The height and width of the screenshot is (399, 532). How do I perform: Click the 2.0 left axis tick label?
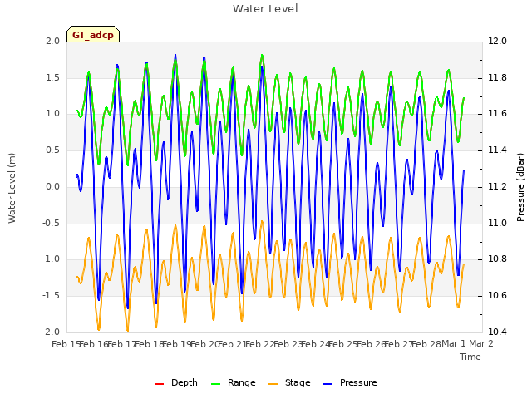(x=52, y=41)
